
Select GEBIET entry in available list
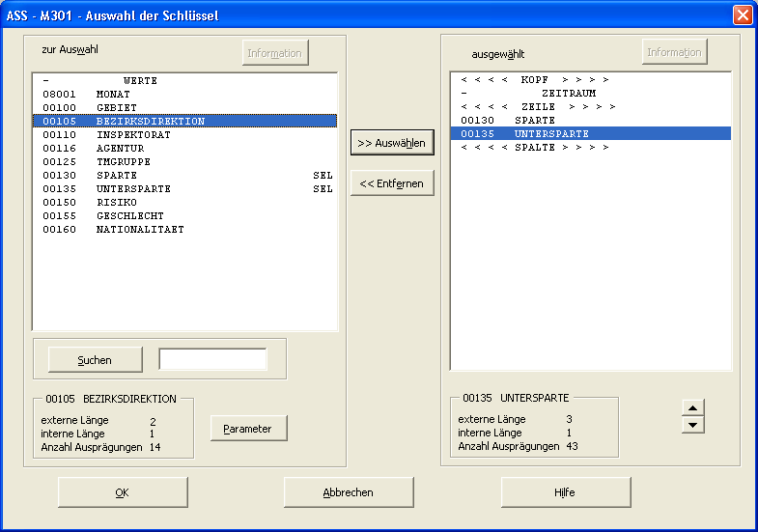pos(116,107)
